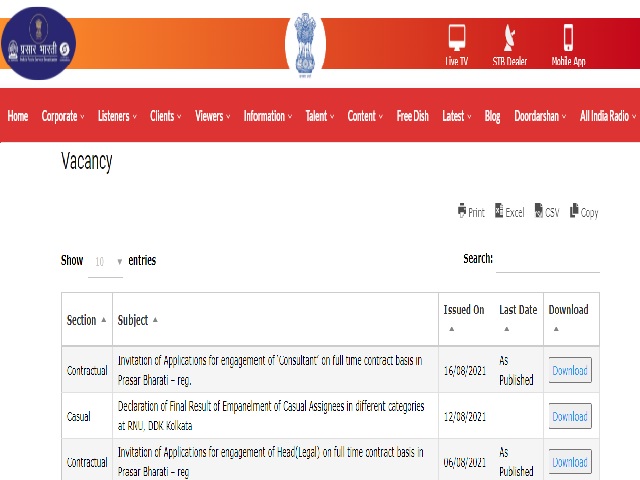This screenshot has height=480, width=640.
Task: Click the national emblem in header
Action: pyautogui.click(x=305, y=44)
